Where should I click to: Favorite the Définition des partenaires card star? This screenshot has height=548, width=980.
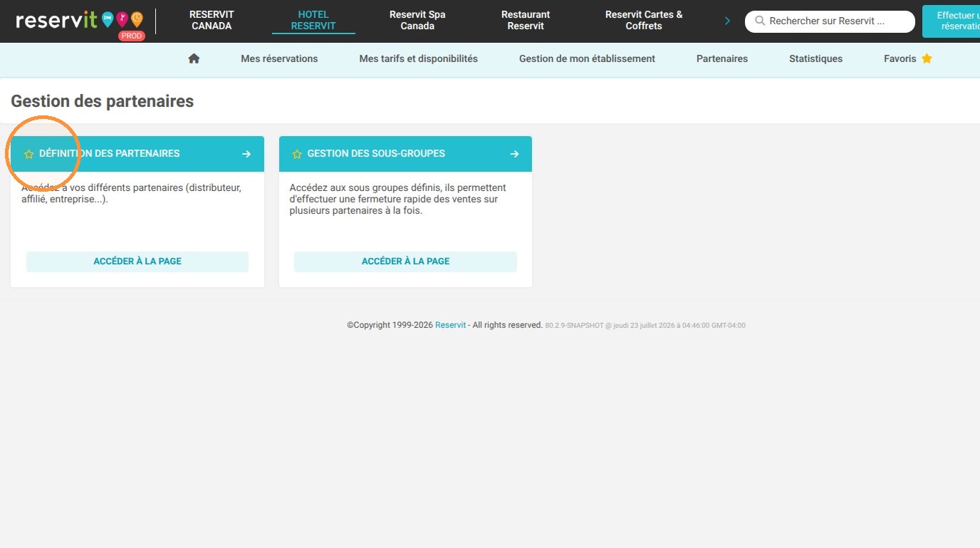(x=28, y=154)
